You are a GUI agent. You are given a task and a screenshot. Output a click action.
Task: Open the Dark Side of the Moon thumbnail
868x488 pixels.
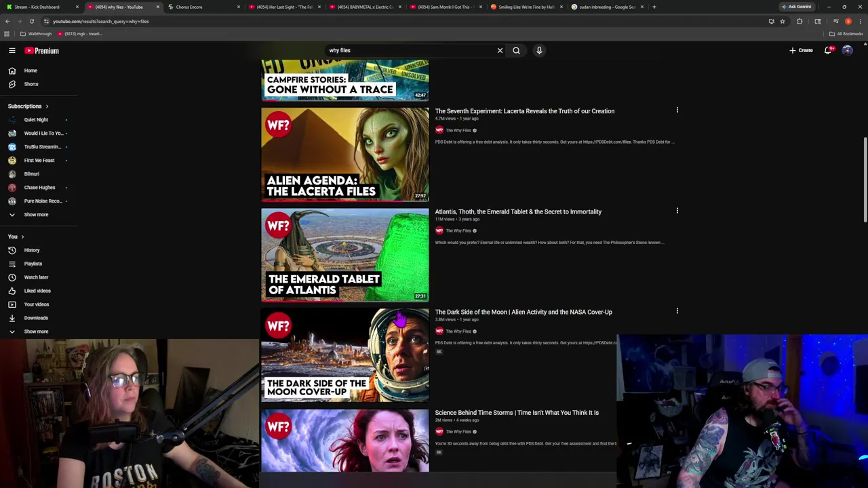(x=345, y=355)
